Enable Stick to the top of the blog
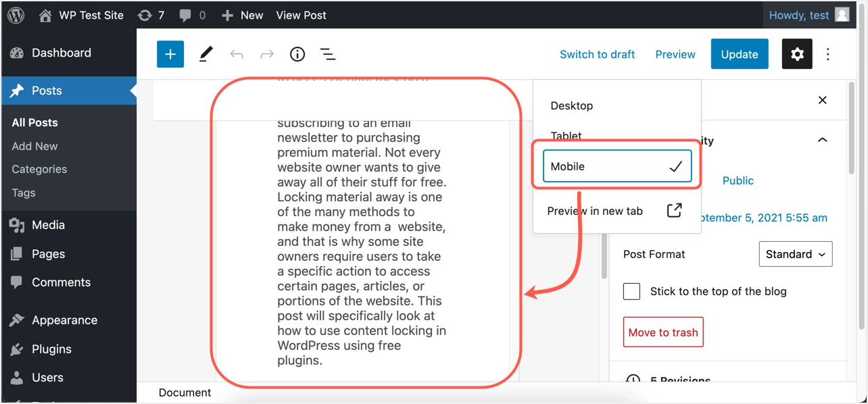 tap(632, 292)
